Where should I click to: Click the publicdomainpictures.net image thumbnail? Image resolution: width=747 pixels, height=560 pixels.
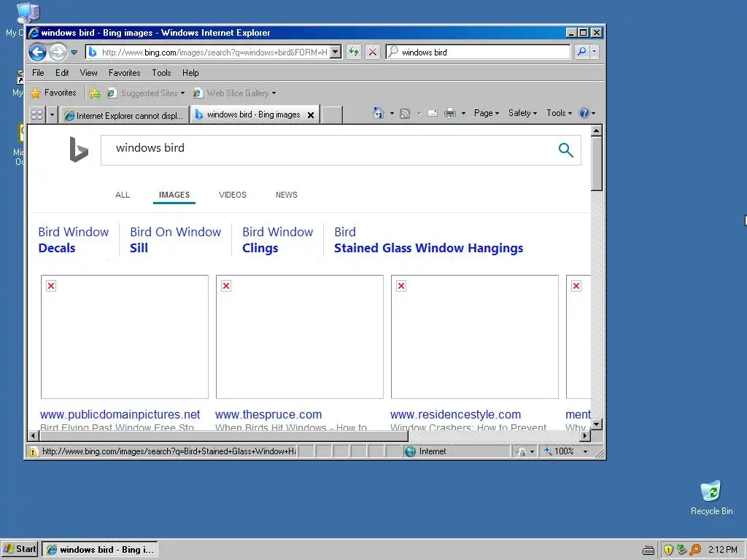[x=124, y=337]
